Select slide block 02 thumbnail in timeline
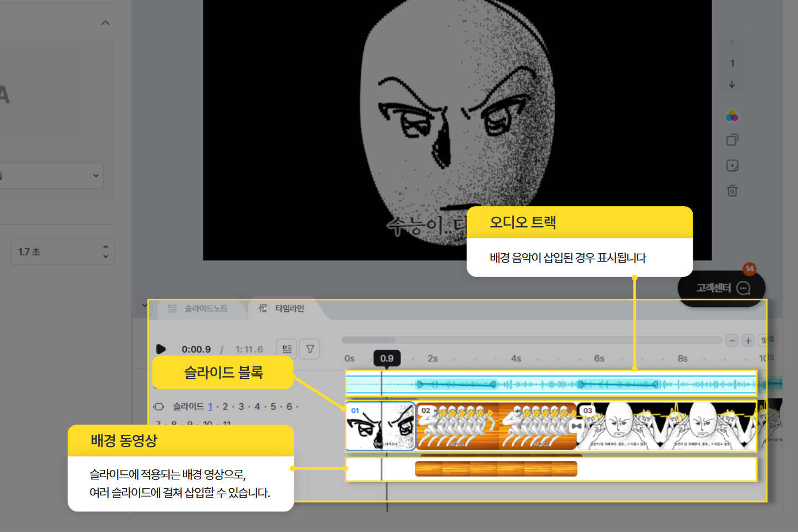Screen dimensions: 798x532 pos(457,426)
